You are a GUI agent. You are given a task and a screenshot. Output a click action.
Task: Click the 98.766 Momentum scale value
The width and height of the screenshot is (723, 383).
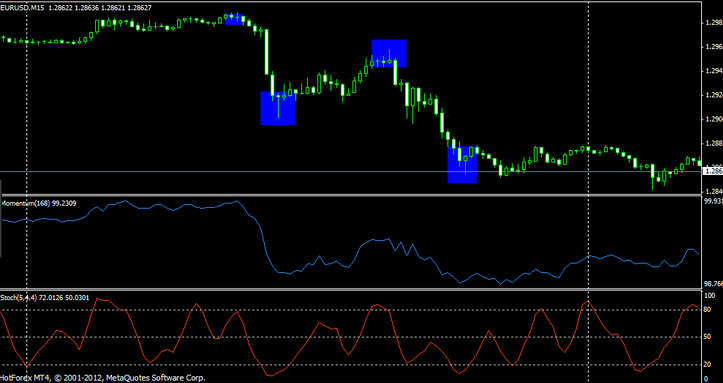point(713,284)
